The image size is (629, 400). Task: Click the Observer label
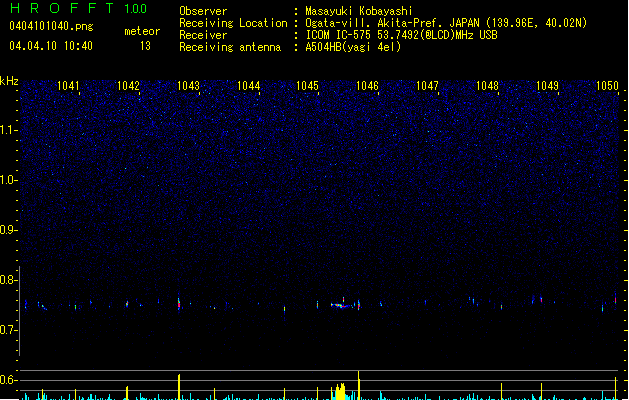coord(203,11)
